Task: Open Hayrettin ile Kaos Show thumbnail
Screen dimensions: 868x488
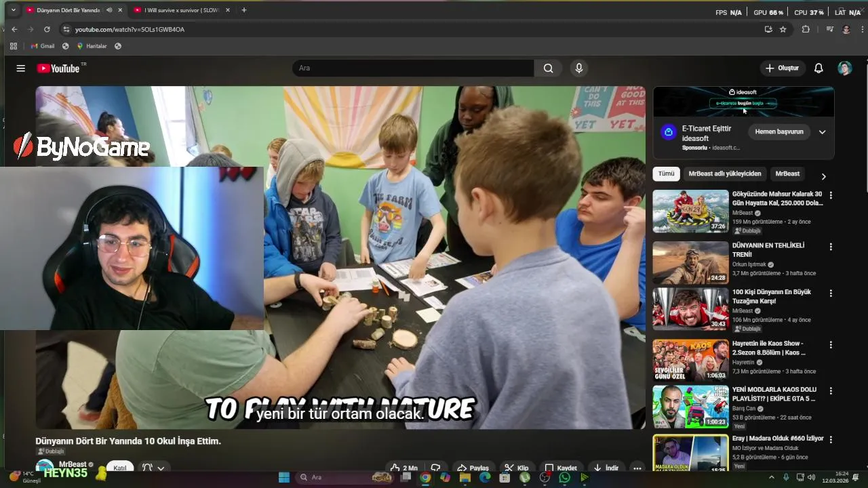Action: pos(690,361)
